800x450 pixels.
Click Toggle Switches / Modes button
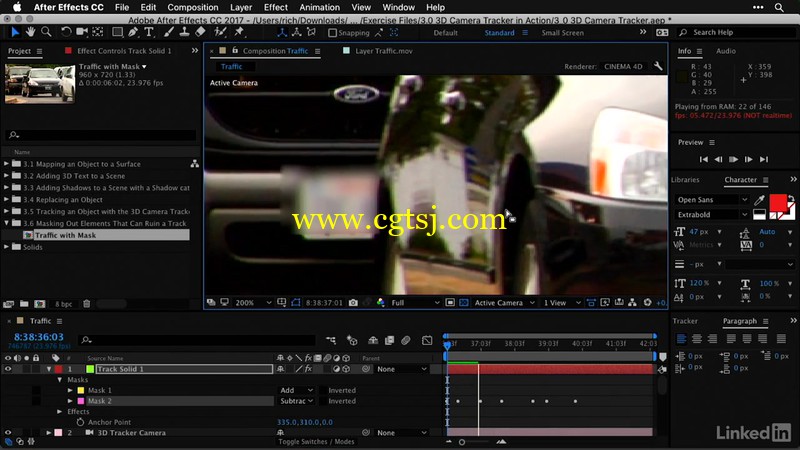(316, 441)
